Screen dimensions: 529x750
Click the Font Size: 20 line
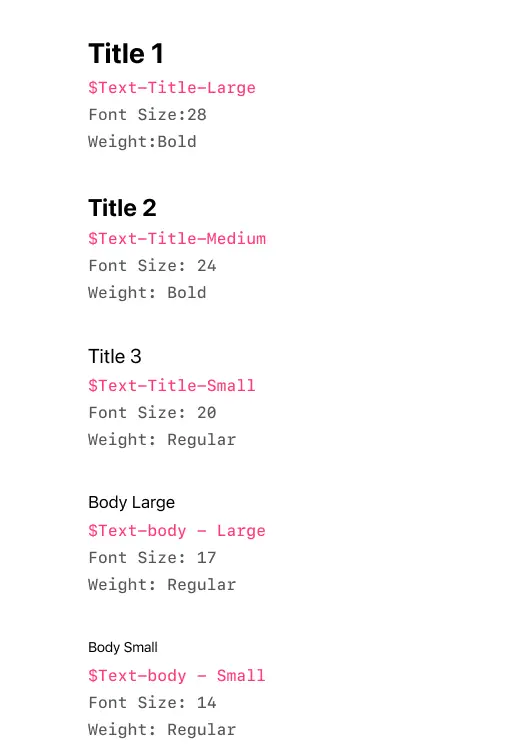(x=152, y=412)
